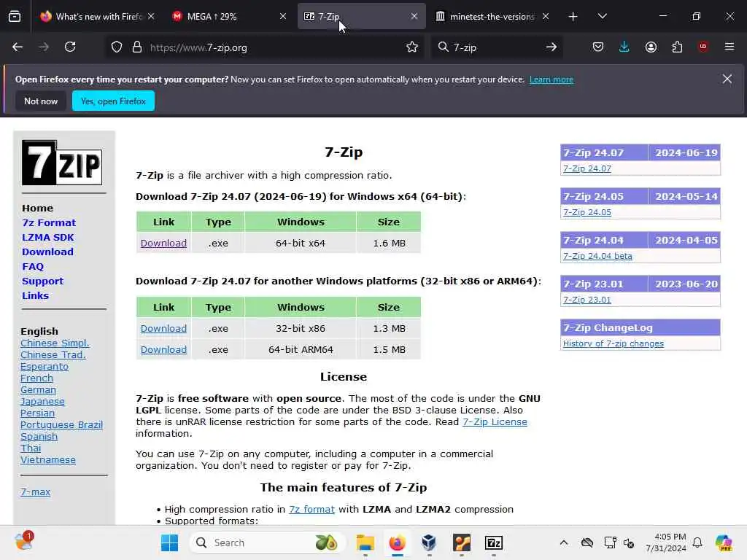The width and height of the screenshot is (747, 560).
Task: Click the site security padlock icon
Action: click(x=137, y=47)
